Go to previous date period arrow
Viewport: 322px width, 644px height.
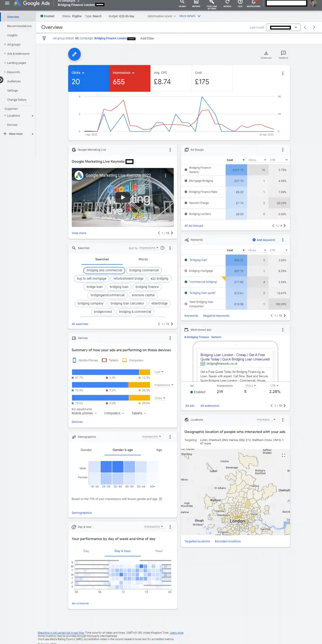coord(305,27)
